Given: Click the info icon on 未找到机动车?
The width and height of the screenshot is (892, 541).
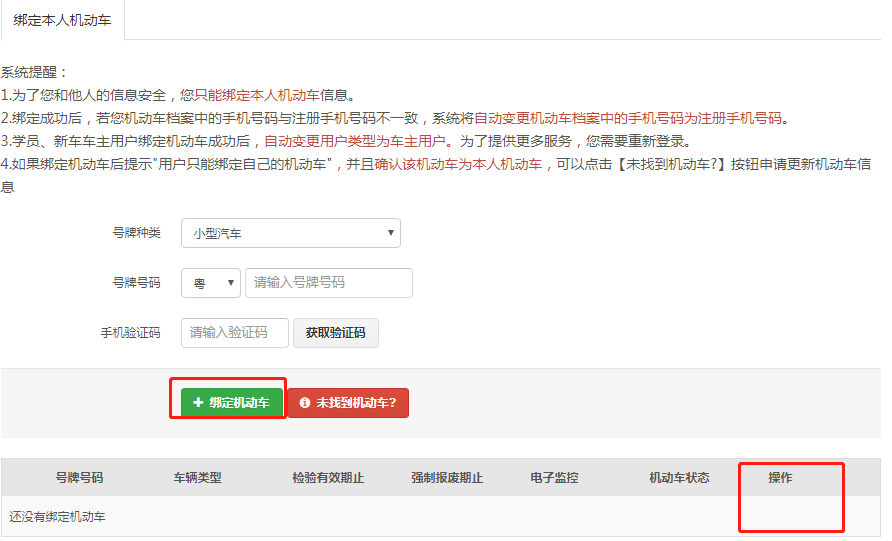Looking at the screenshot, I should pos(305,403).
